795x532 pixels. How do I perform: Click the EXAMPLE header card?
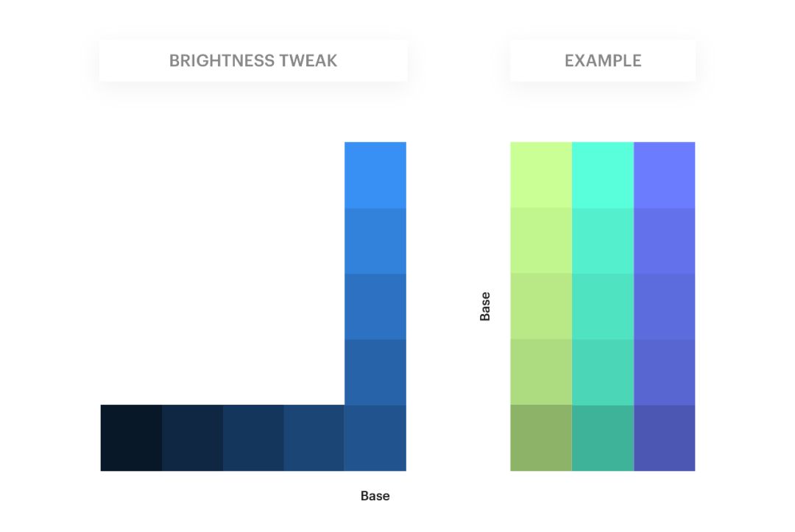(x=603, y=60)
